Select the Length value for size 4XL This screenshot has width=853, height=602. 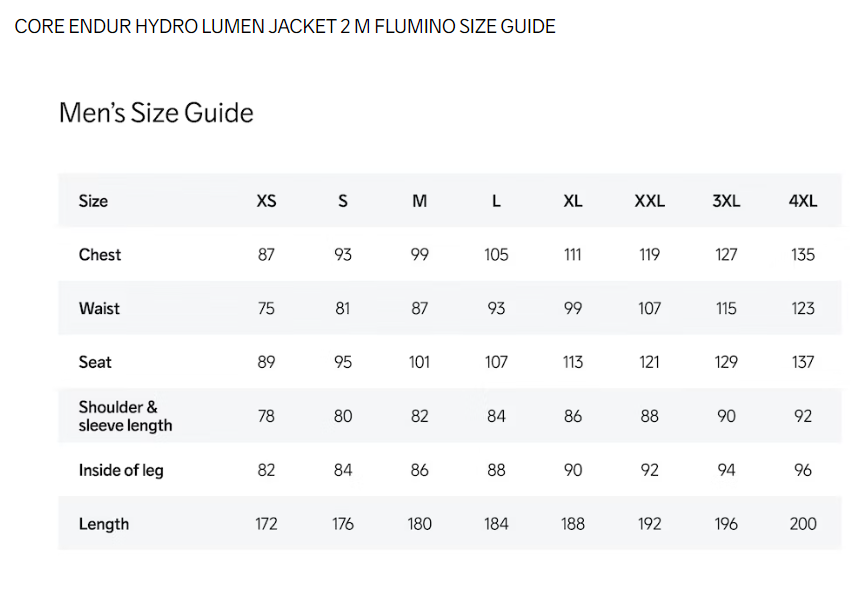(x=803, y=524)
